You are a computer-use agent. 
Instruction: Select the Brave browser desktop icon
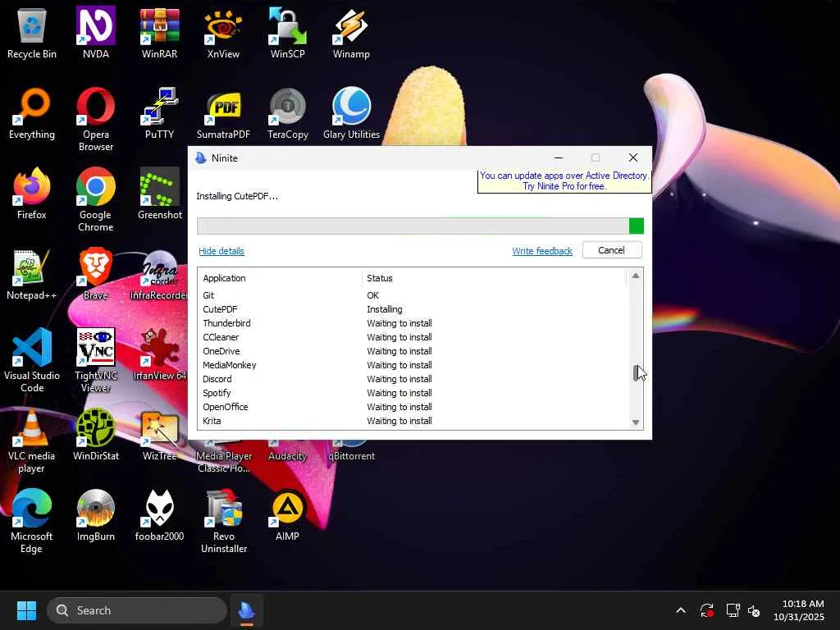(x=95, y=274)
